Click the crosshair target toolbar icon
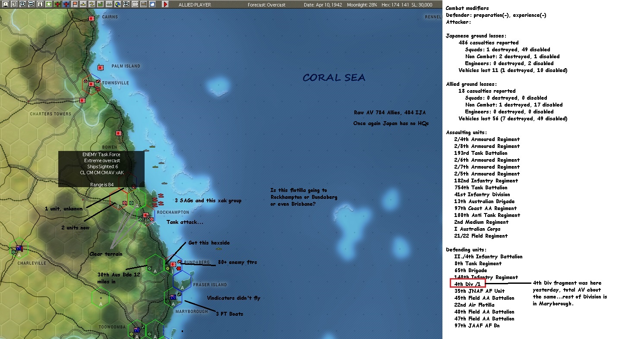 coord(126,4)
